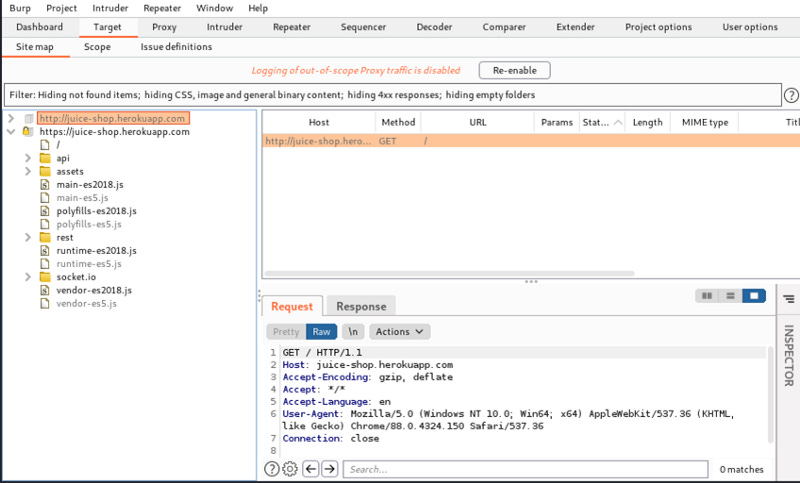Go to next search match arrow
Screen dimensions: 800x483
click(330, 469)
